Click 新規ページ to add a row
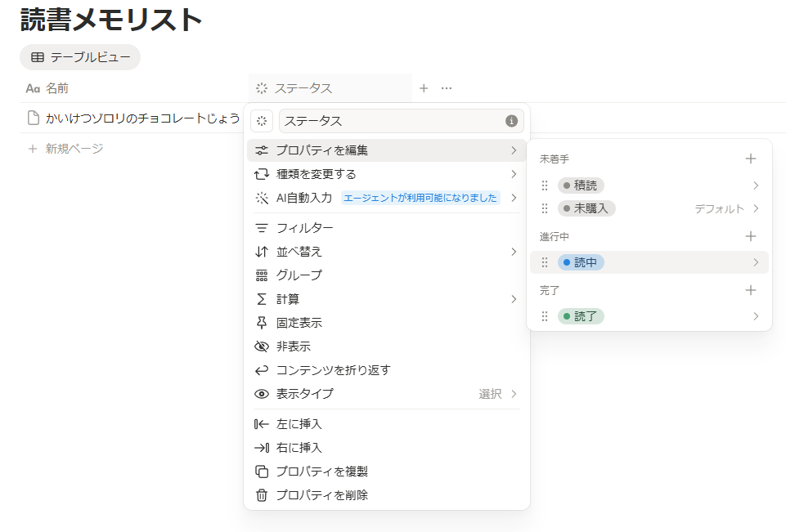Viewport: 786px width, 532px height. (x=74, y=149)
